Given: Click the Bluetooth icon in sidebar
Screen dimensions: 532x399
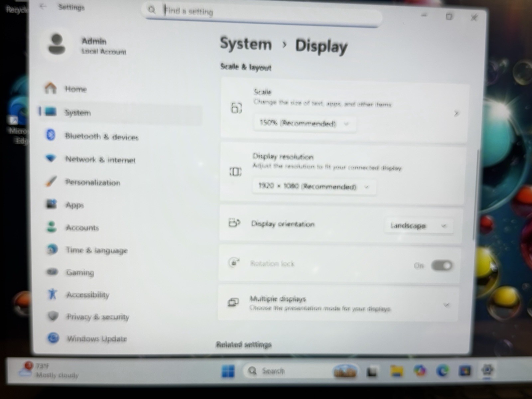Looking at the screenshot, I should click(x=51, y=135).
